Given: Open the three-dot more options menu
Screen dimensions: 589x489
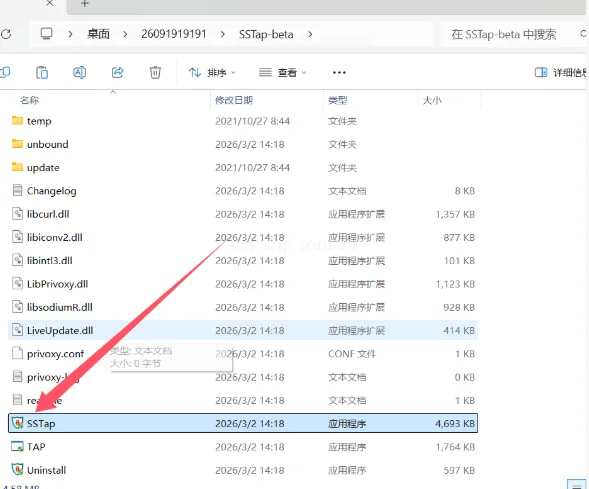Looking at the screenshot, I should point(339,72).
